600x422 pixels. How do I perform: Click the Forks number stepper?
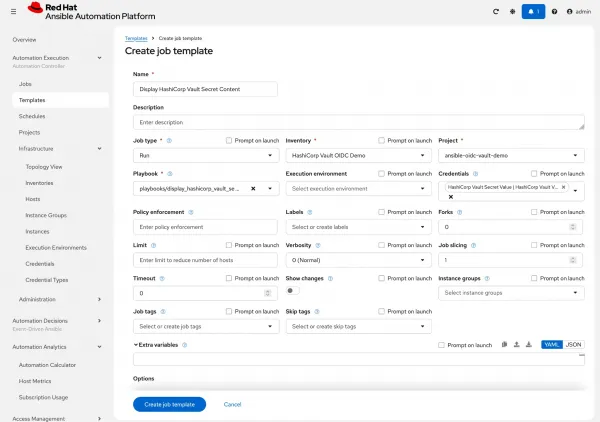click(573, 227)
